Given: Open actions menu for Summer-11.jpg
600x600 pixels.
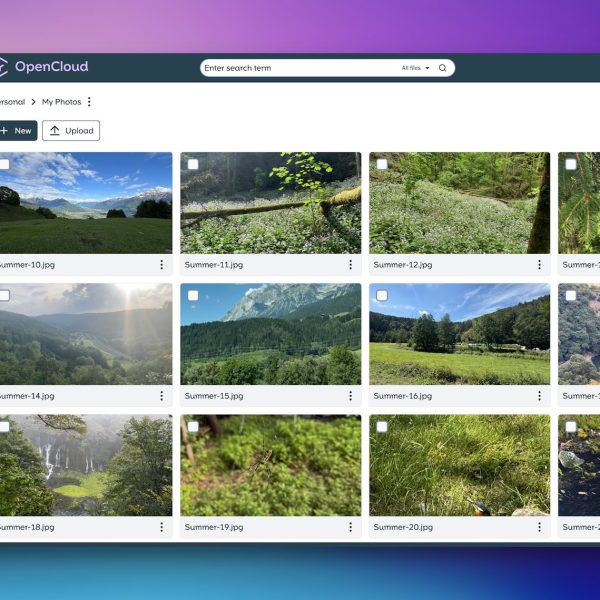Looking at the screenshot, I should [x=351, y=264].
